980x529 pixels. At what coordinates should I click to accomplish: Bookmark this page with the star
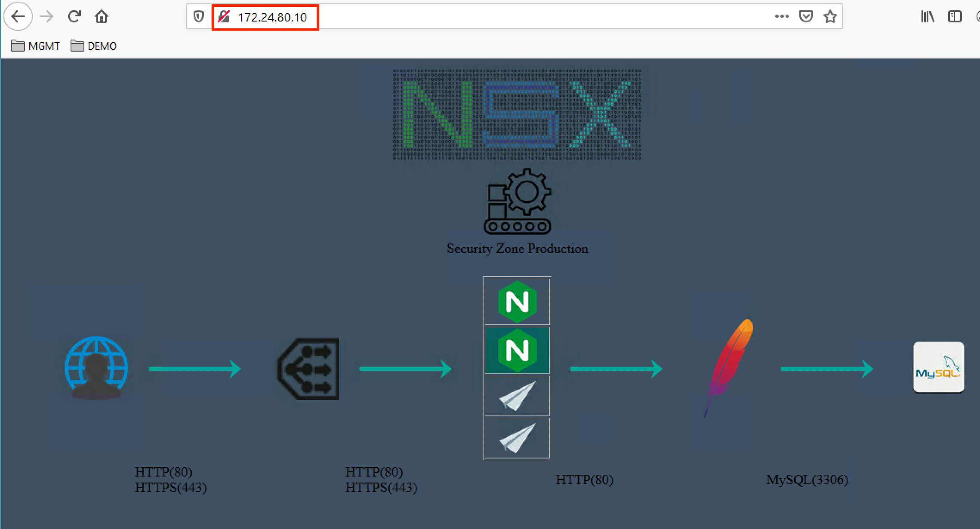[x=830, y=17]
